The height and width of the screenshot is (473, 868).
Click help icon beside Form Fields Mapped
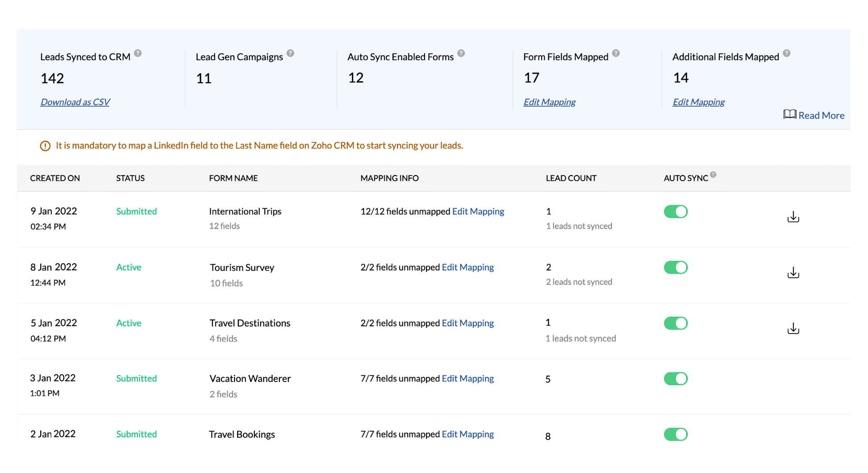pyautogui.click(x=616, y=53)
